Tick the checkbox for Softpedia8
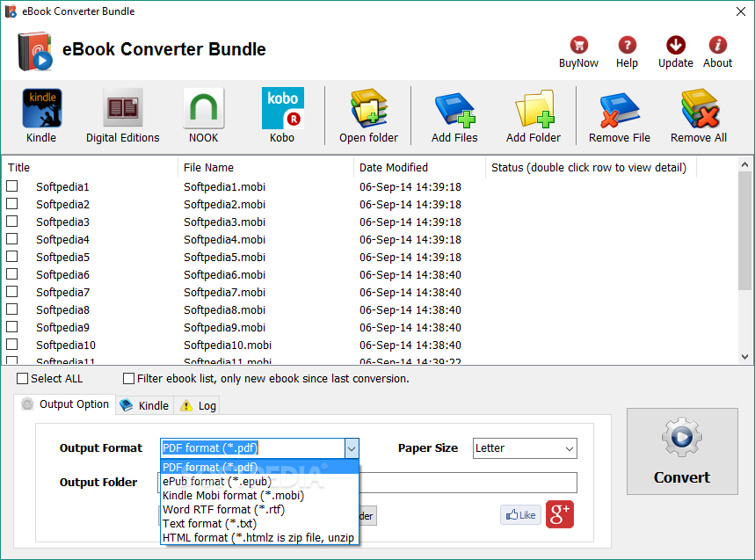755x560 pixels. point(12,309)
